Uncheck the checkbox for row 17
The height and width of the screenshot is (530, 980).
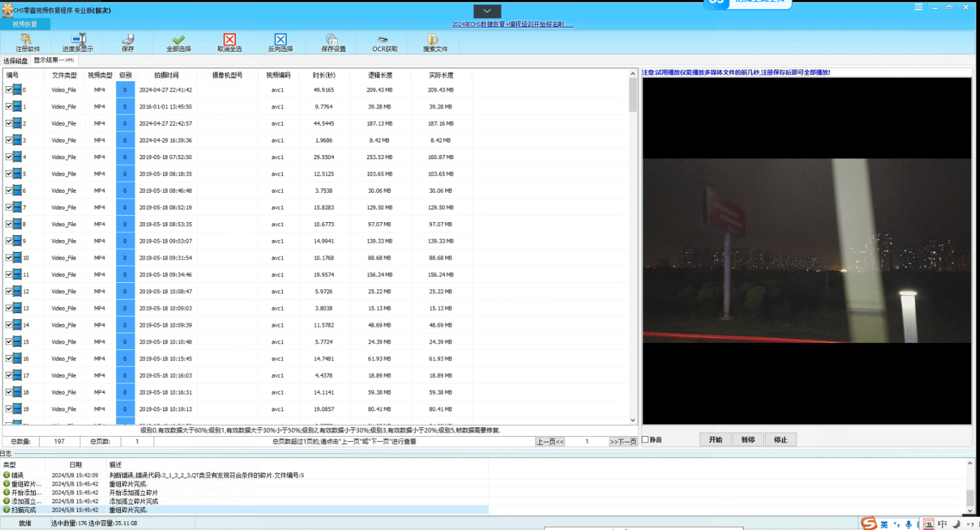9,375
